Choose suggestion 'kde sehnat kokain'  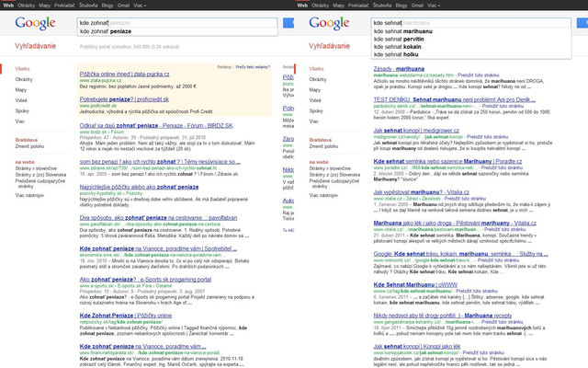coord(471,47)
